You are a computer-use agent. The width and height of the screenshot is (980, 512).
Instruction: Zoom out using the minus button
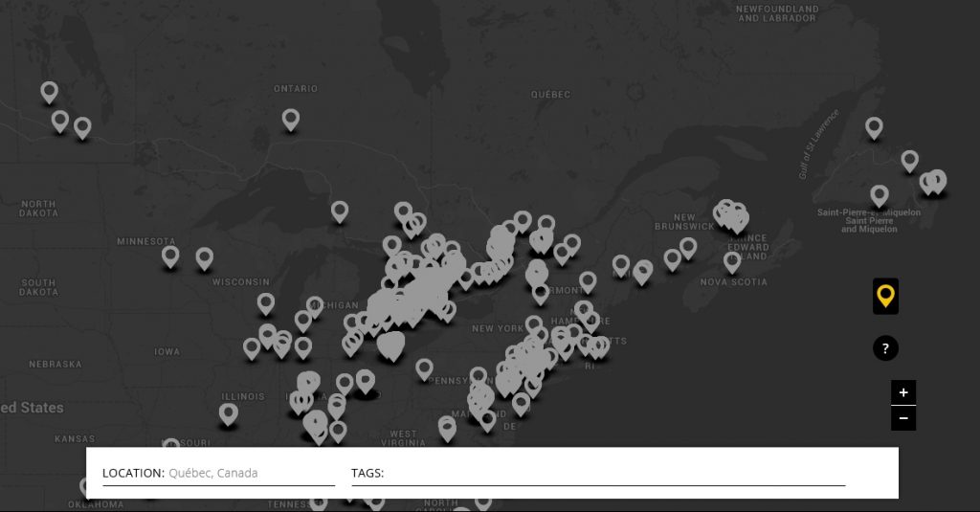coord(902,418)
